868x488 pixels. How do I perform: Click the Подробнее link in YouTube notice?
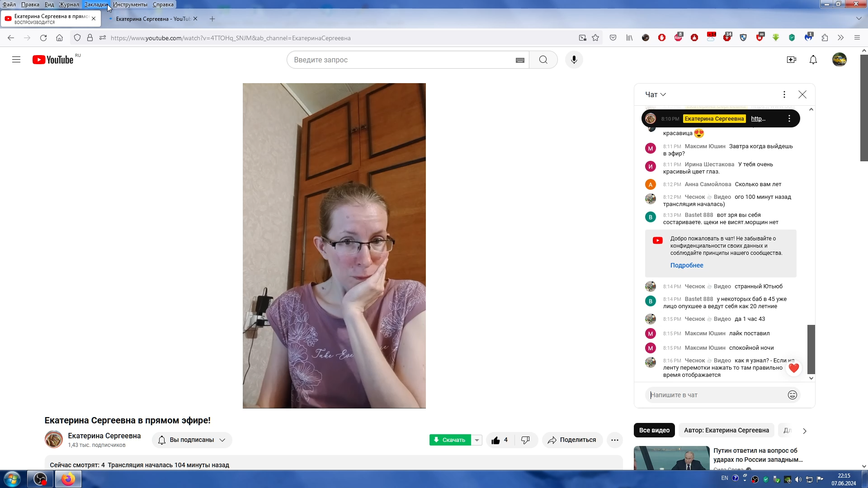(x=687, y=265)
